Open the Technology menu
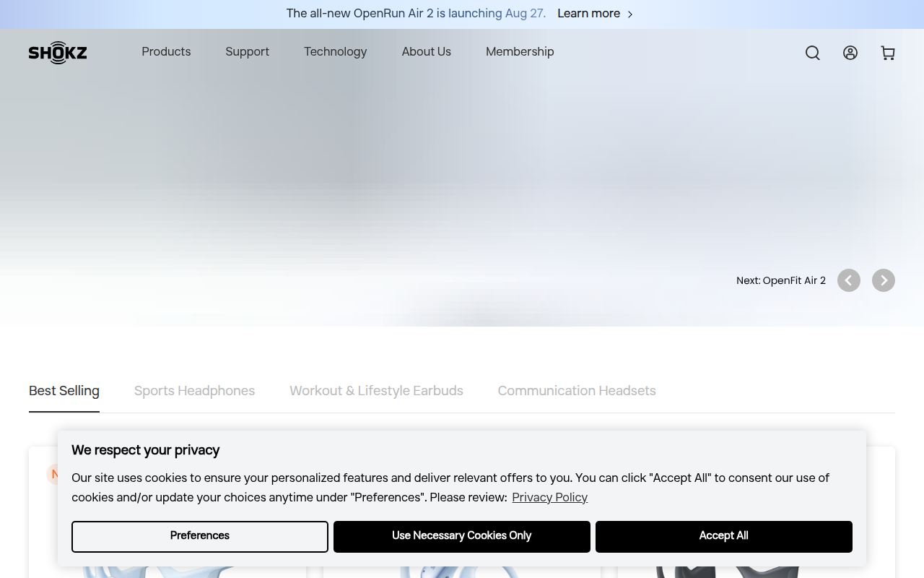This screenshot has width=924, height=578. (x=336, y=52)
